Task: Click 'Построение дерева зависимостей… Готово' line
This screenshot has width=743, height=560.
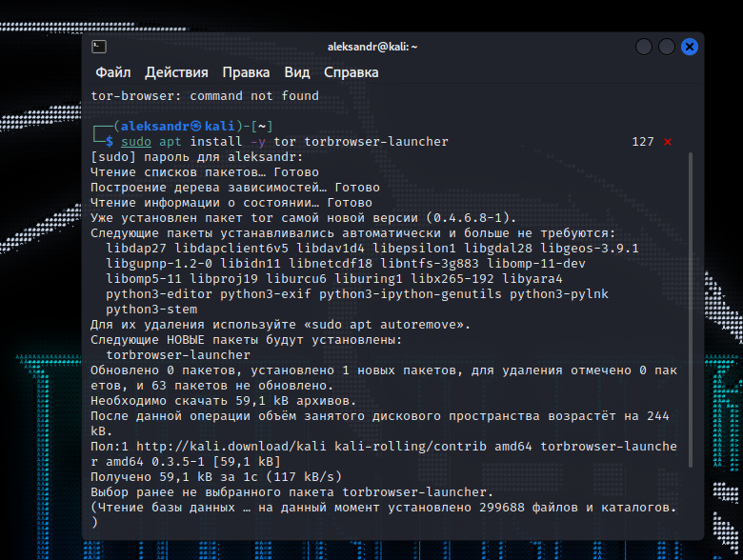Action: tap(235, 187)
